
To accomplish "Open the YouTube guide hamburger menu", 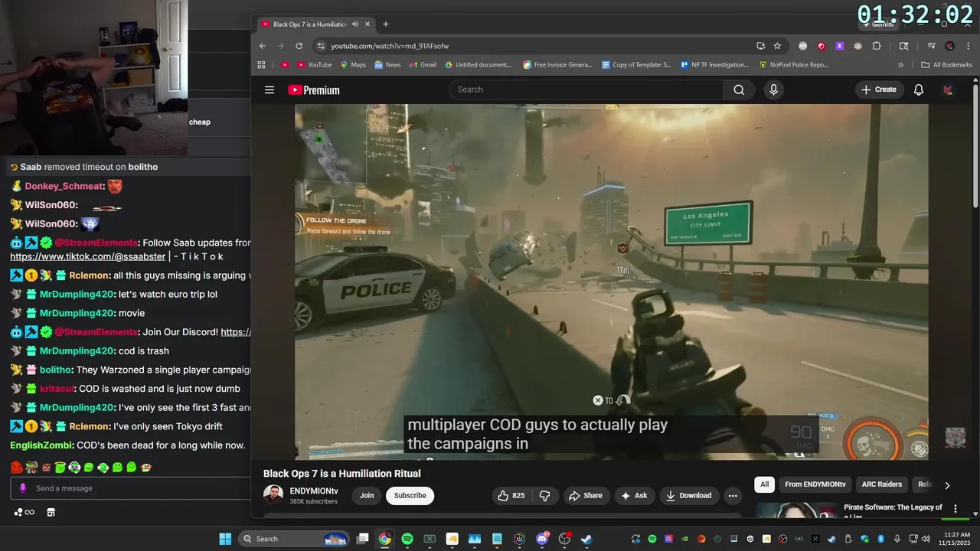I will (x=269, y=90).
